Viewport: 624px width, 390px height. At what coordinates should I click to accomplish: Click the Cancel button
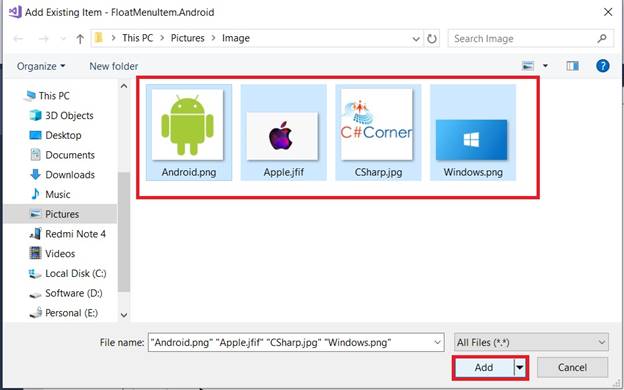click(x=572, y=367)
